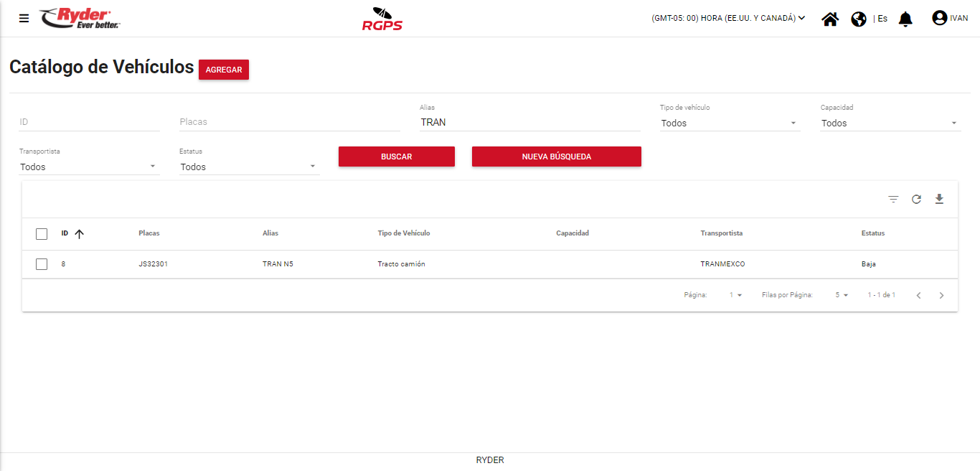Go to home via house icon
Viewport: 980px width, 471px height.
830,19
